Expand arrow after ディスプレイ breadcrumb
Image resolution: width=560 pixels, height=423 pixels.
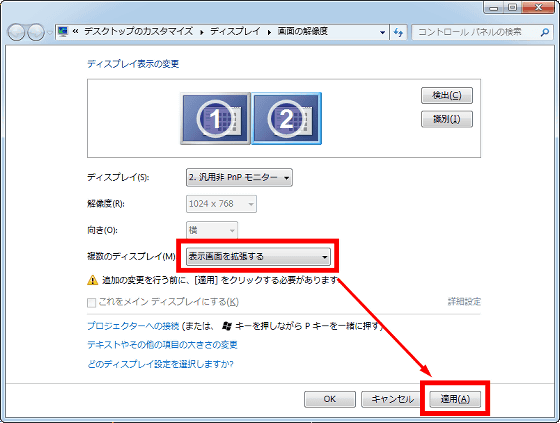[269, 32]
